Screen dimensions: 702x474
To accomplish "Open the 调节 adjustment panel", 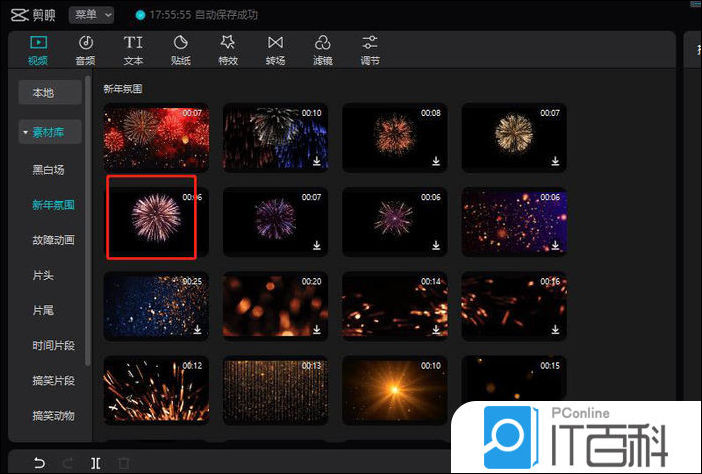I will click(370, 49).
